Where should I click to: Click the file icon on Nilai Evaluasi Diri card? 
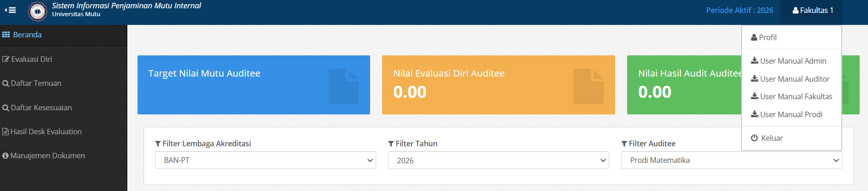[x=588, y=86]
